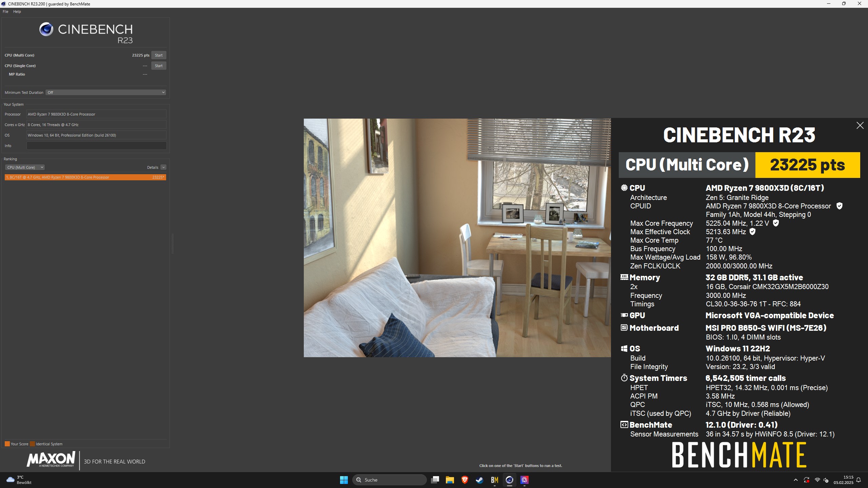The image size is (868, 488).
Task: Click the shield icon next to CPUID
Action: click(840, 206)
